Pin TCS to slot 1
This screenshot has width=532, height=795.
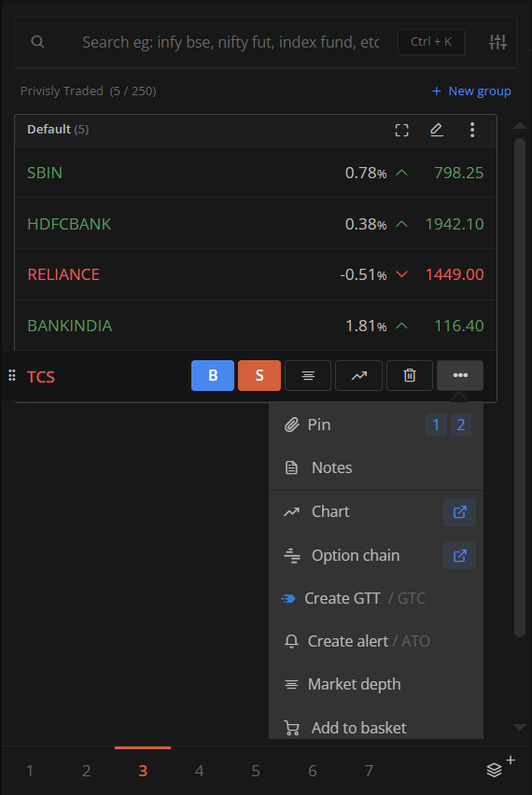[436, 425]
